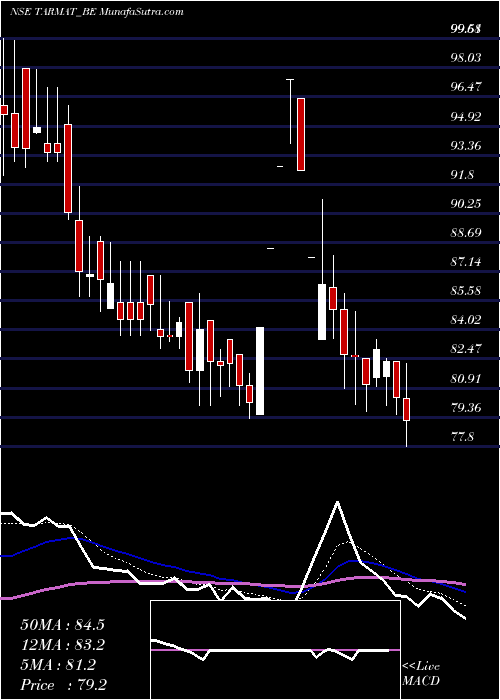Click the 90.25 price axis label
500x700 pixels.
466,204
